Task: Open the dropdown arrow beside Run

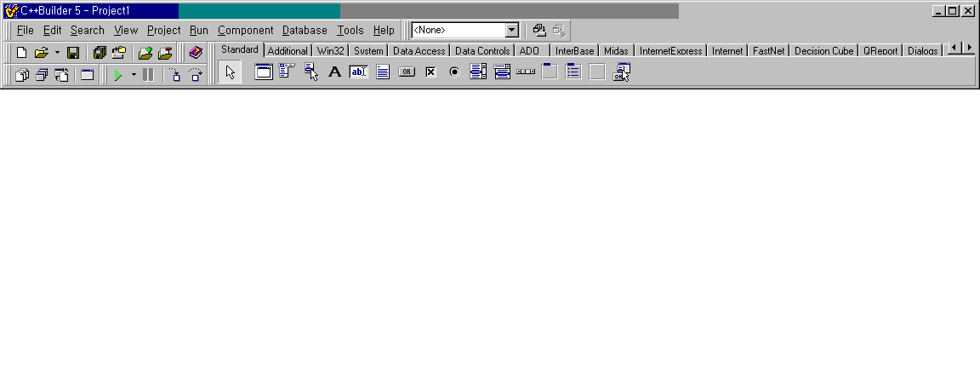Action: (134, 75)
